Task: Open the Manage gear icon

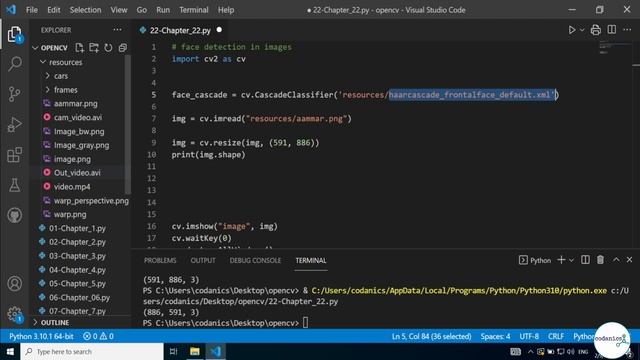Action: point(15,313)
